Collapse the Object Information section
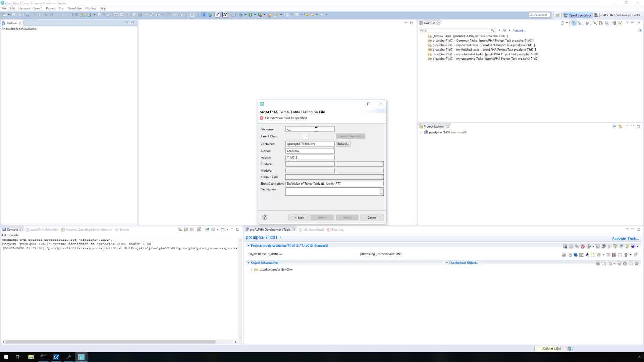 (x=249, y=263)
